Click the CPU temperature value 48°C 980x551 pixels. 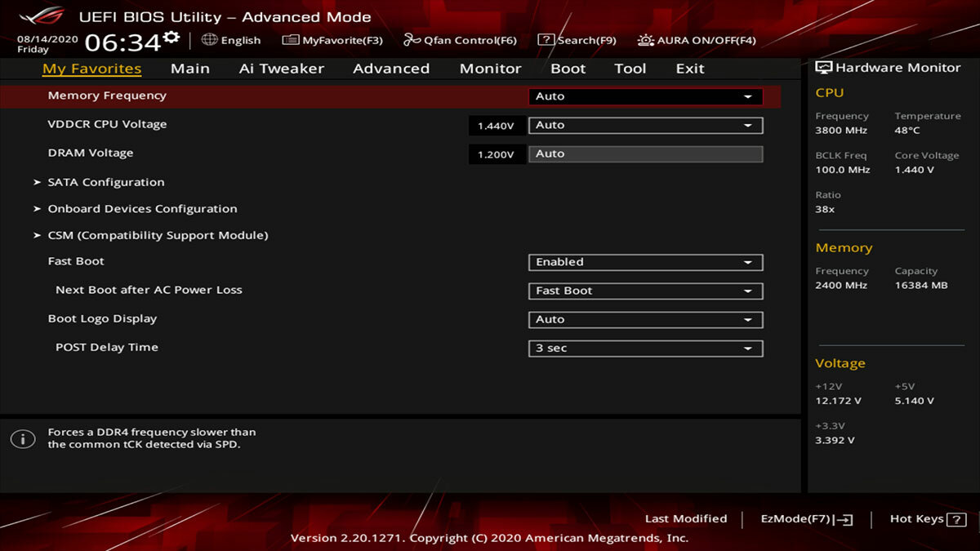pos(907,131)
